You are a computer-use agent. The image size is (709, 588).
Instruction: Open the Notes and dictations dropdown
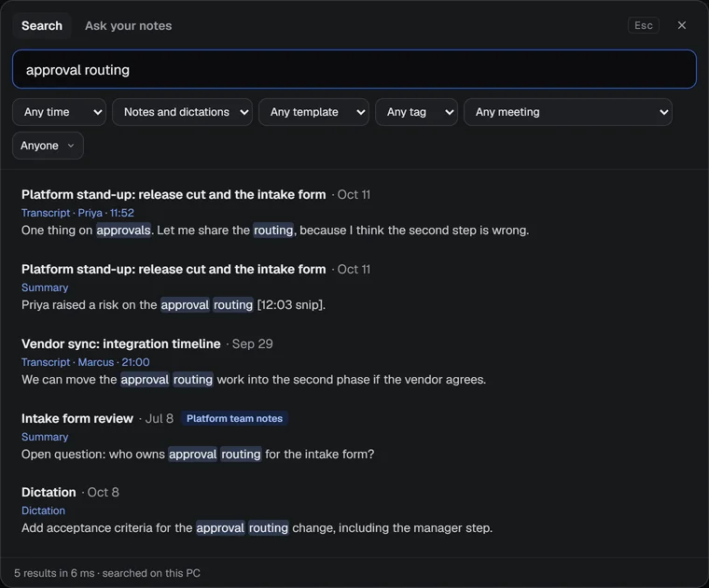coord(182,112)
